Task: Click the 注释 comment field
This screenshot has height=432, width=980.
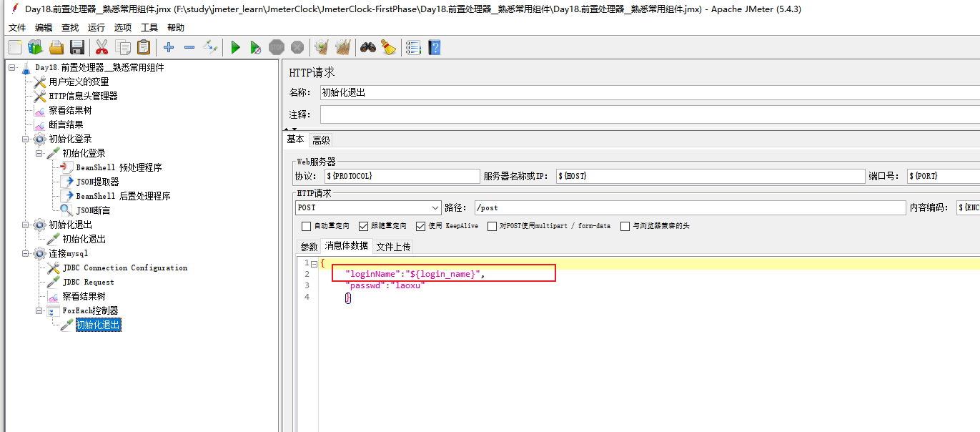Action: tap(650, 114)
